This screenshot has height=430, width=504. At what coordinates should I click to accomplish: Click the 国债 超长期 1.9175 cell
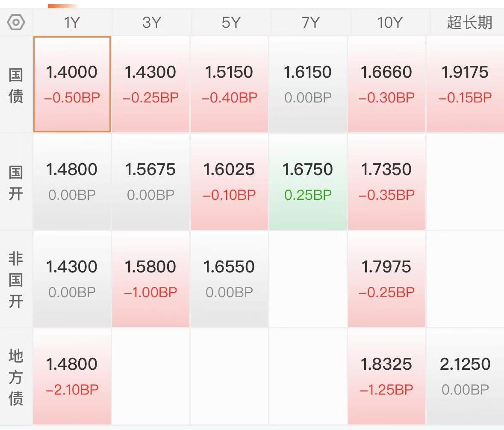(x=465, y=84)
